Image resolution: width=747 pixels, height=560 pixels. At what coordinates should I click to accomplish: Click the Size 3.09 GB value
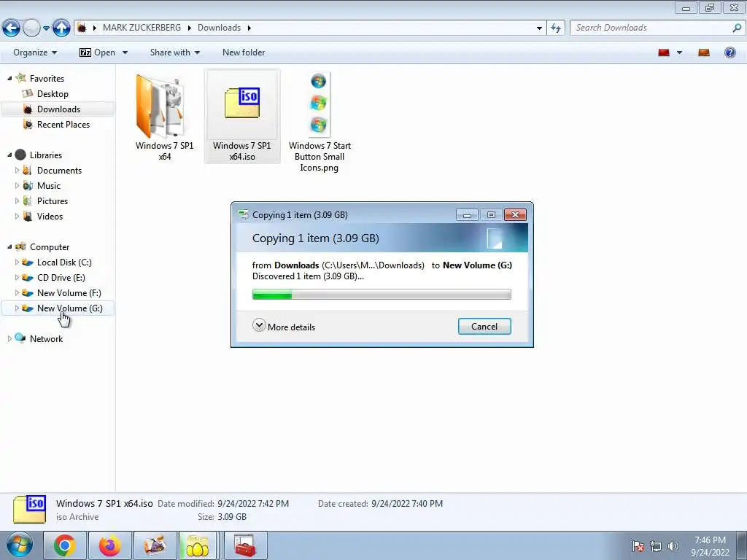(x=232, y=517)
